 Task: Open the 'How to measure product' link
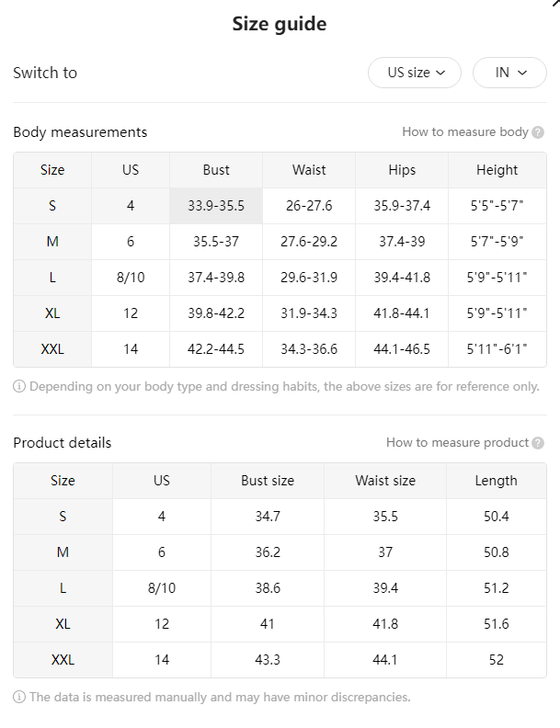click(x=457, y=442)
